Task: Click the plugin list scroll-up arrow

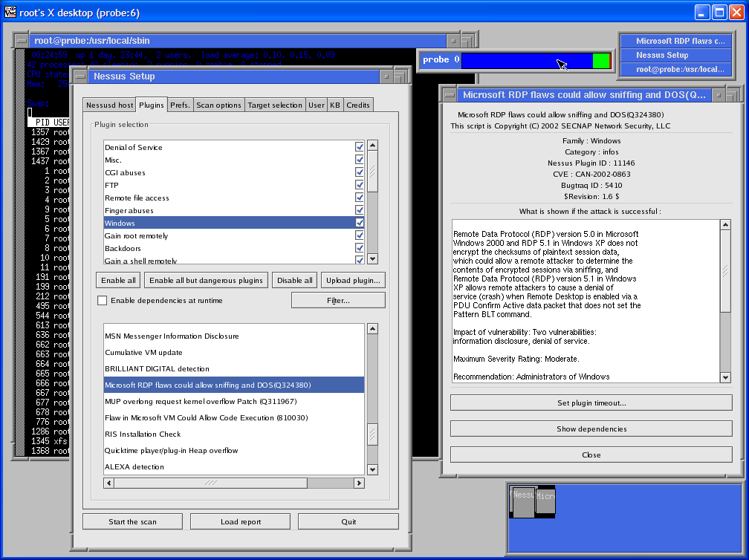Action: 372,329
